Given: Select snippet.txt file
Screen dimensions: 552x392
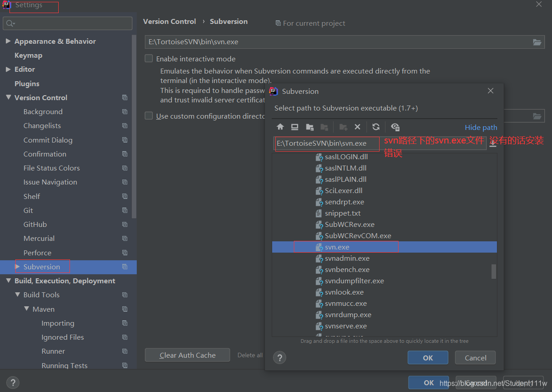Looking at the screenshot, I should 343,213.
